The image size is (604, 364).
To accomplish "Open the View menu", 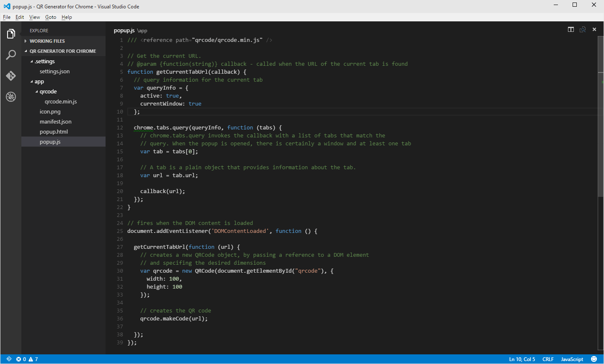I will (x=34, y=17).
